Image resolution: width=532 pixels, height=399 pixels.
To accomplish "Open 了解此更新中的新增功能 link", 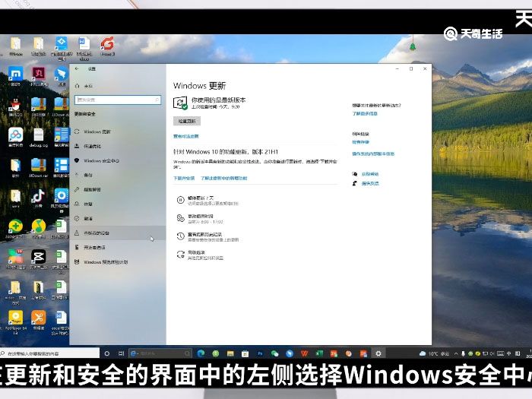I will 224,178.
